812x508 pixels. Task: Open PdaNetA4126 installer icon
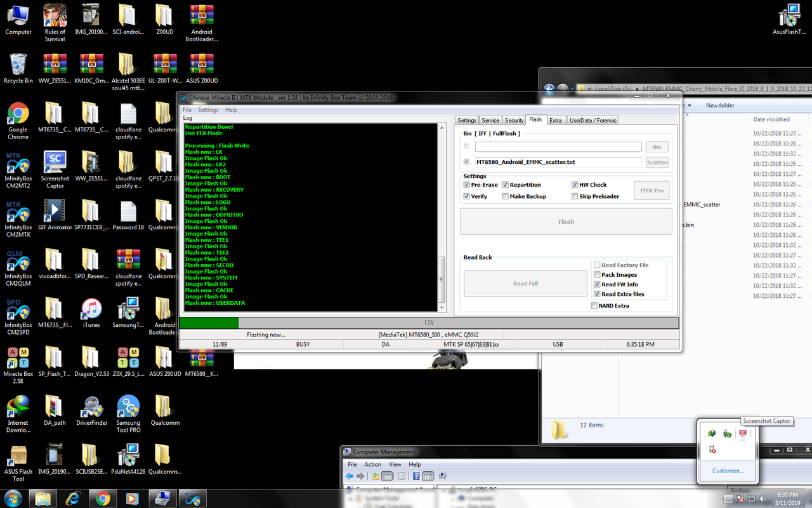[x=128, y=459]
